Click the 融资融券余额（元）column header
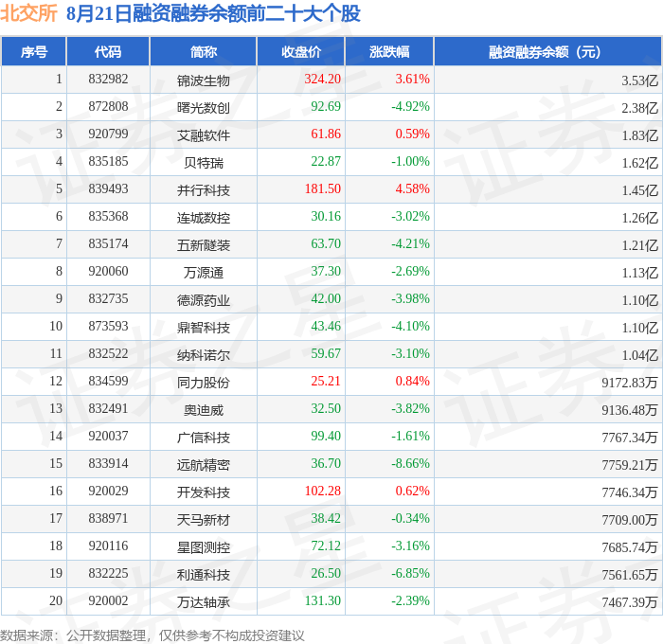 coord(547,51)
